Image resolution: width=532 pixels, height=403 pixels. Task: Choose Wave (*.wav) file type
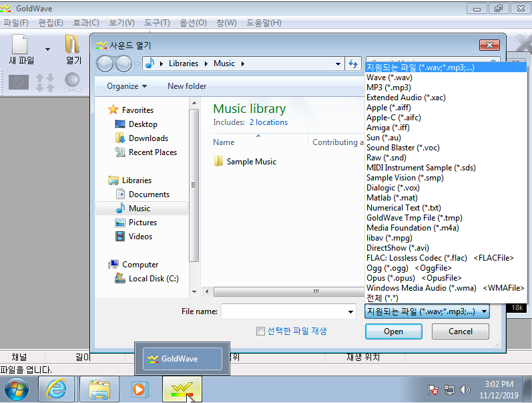click(446, 78)
